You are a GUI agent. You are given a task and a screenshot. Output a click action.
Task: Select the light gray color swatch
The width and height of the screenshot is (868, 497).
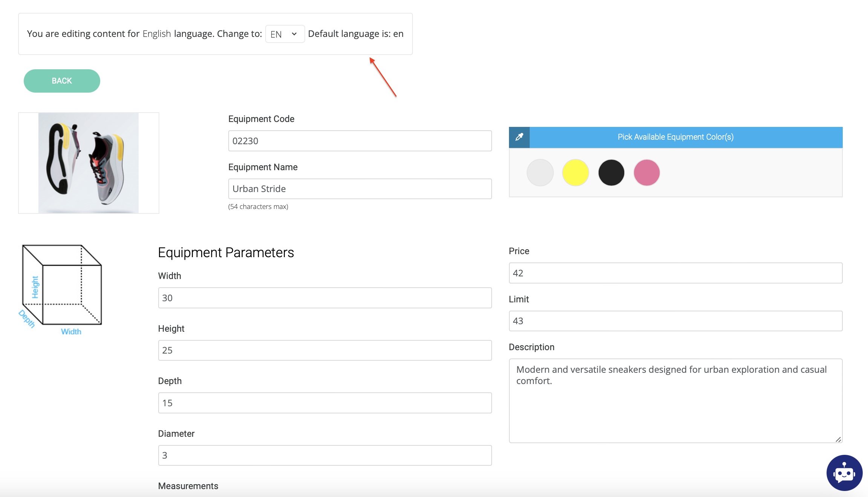540,173
